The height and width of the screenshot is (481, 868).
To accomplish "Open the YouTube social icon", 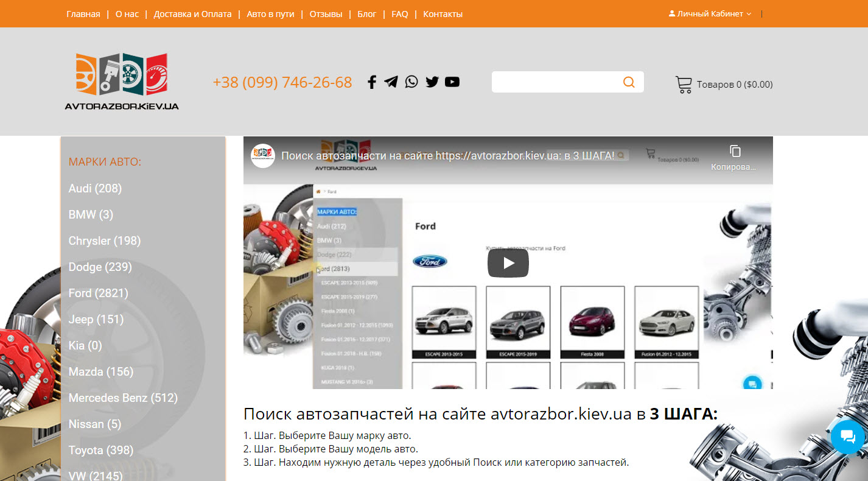I will tap(452, 82).
